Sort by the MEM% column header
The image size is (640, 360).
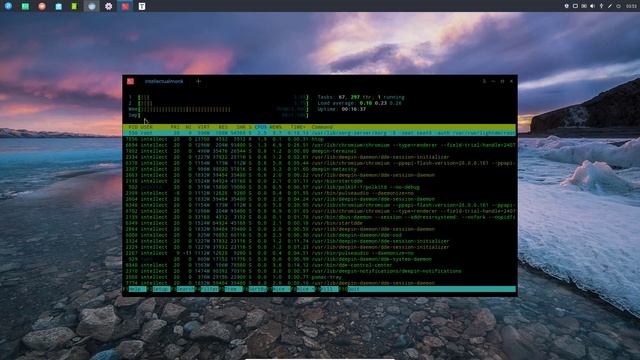276,127
